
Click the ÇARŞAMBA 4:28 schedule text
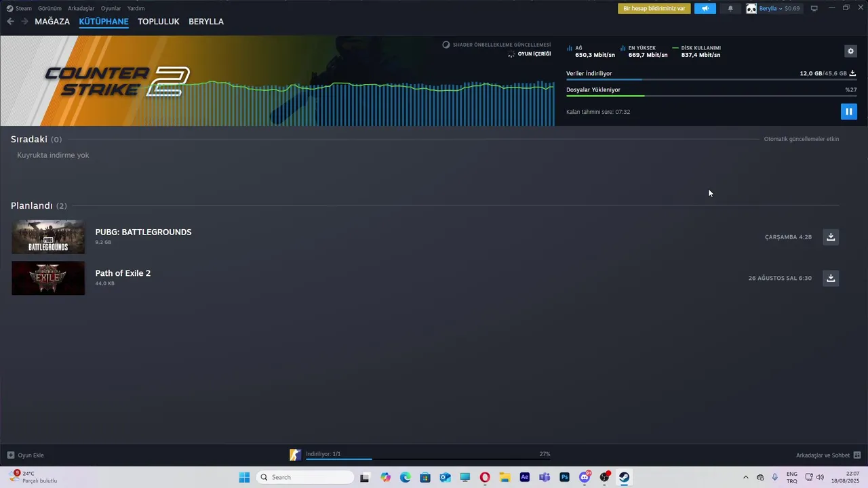coord(788,237)
